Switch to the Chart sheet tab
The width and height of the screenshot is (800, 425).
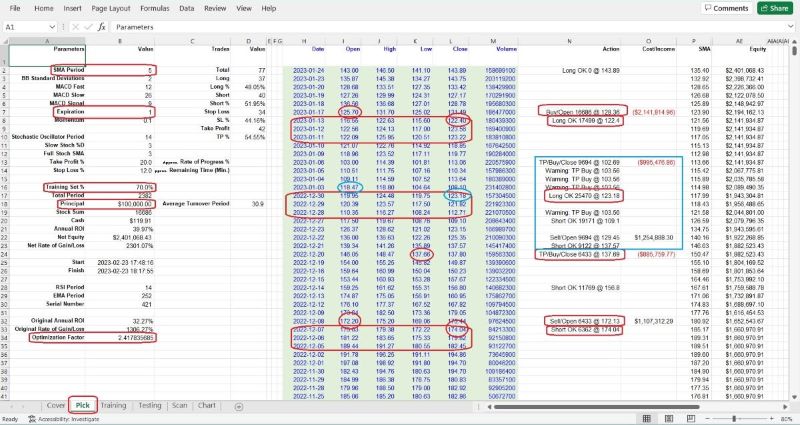coord(207,406)
